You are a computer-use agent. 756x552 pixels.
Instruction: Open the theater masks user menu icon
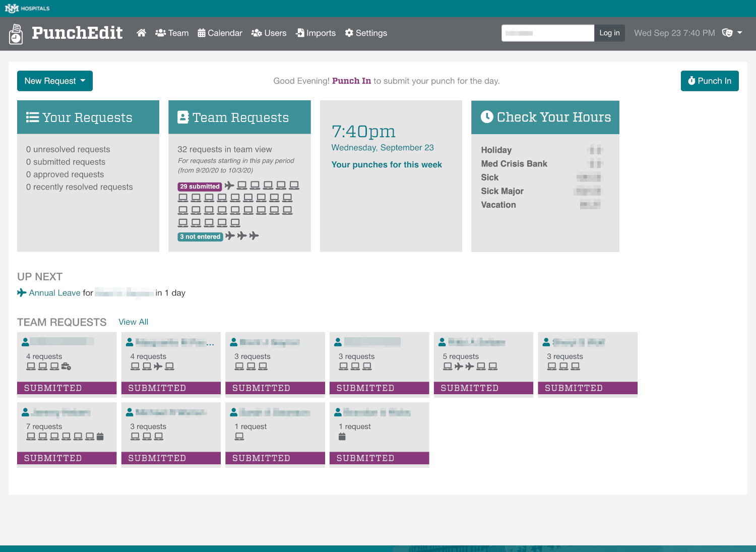[x=727, y=33]
